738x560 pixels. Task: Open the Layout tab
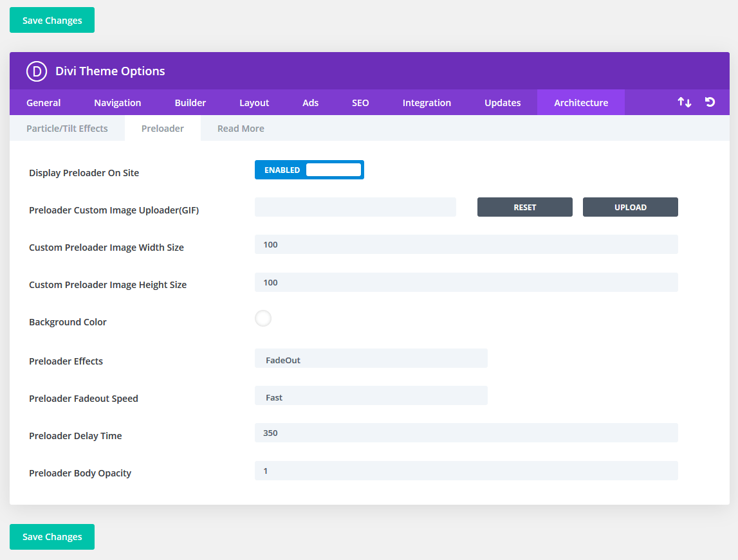point(254,102)
